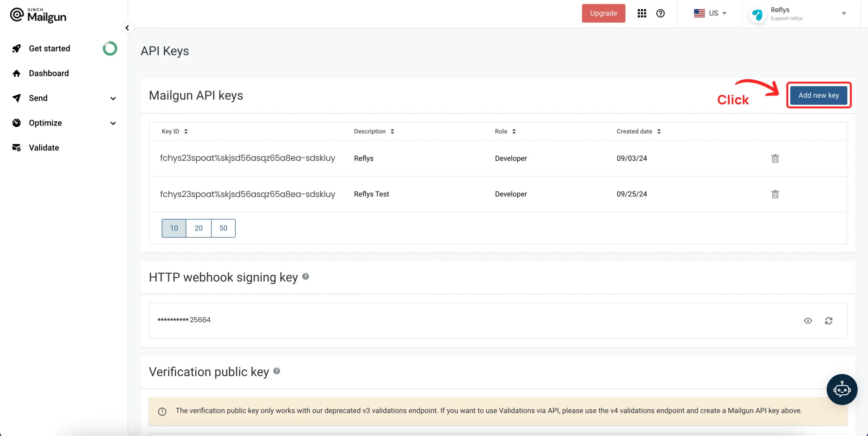Sort table by Key ID
The width and height of the screenshot is (868, 436).
[x=175, y=131]
